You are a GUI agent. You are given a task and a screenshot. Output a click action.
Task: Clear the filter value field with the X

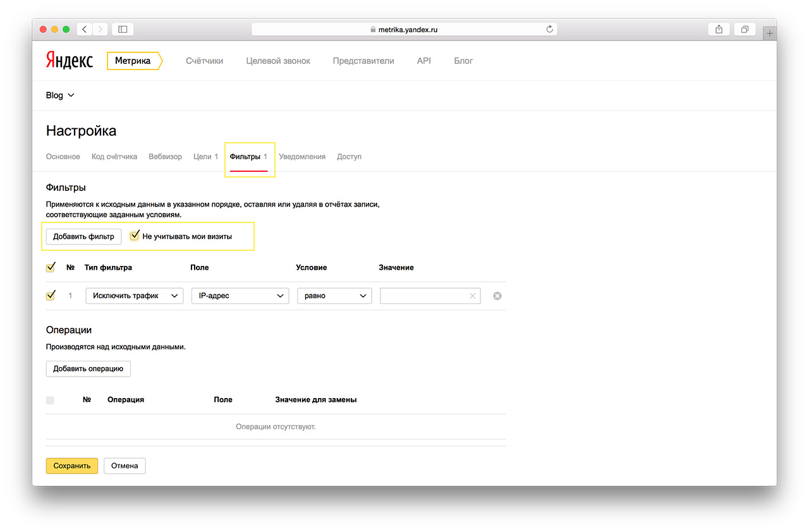[472, 296]
